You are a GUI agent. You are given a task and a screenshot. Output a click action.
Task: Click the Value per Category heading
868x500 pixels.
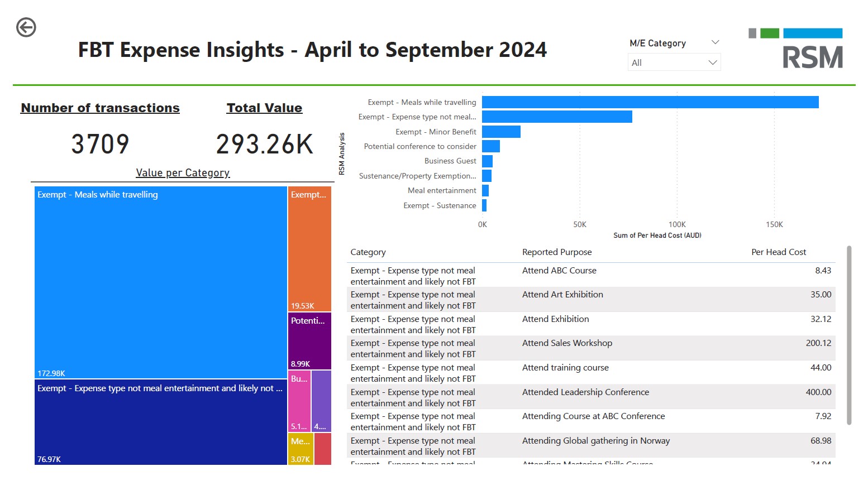183,173
